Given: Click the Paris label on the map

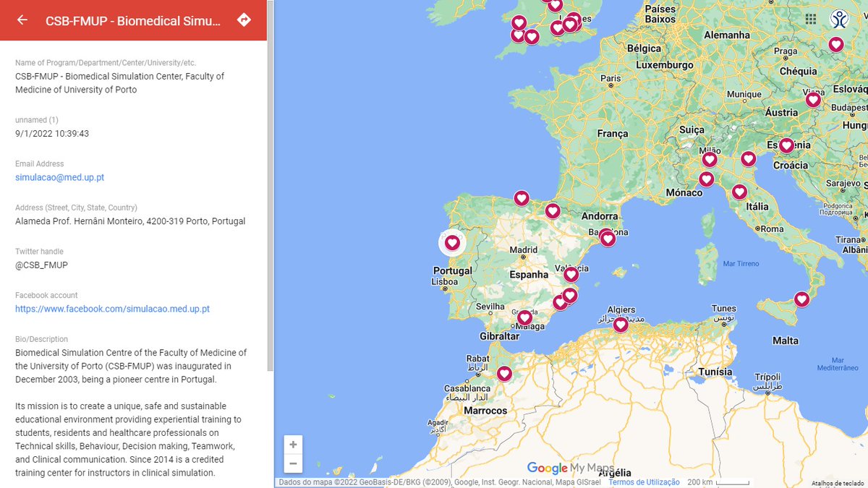Looking at the screenshot, I should coord(610,79).
